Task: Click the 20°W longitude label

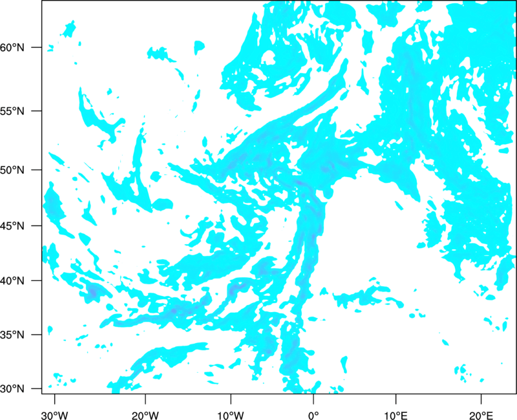Action: click(145, 415)
